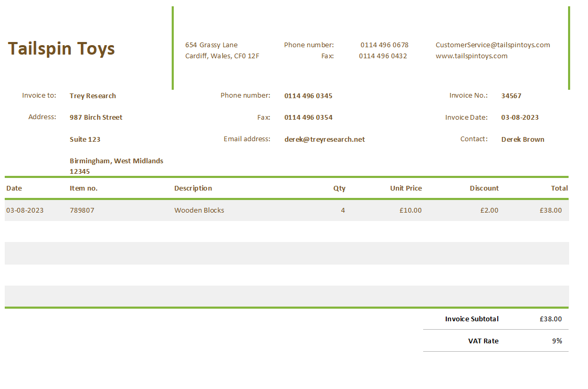588x389 pixels.
Task: Select the address line 987 Birch Street
Action: (96, 117)
